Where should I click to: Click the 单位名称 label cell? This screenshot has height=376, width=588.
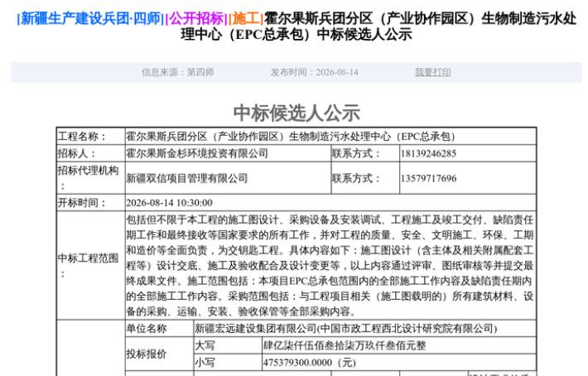[159, 329]
